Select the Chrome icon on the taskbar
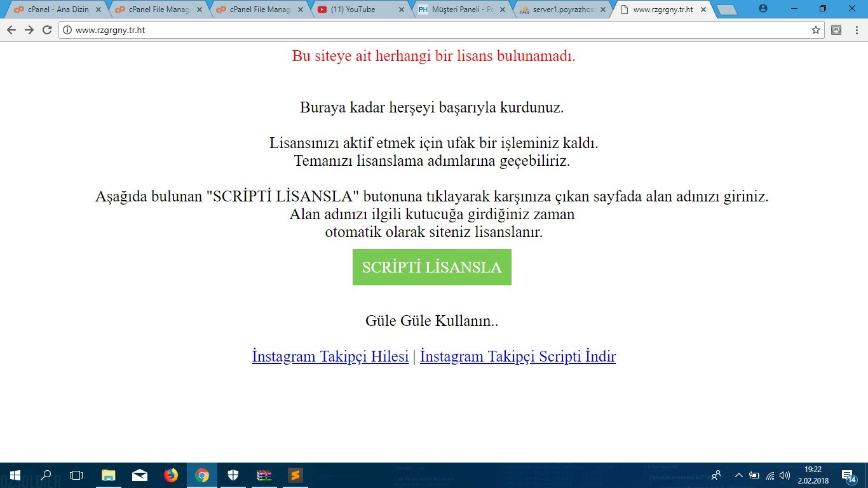Image resolution: width=868 pixels, height=488 pixels. click(x=202, y=475)
